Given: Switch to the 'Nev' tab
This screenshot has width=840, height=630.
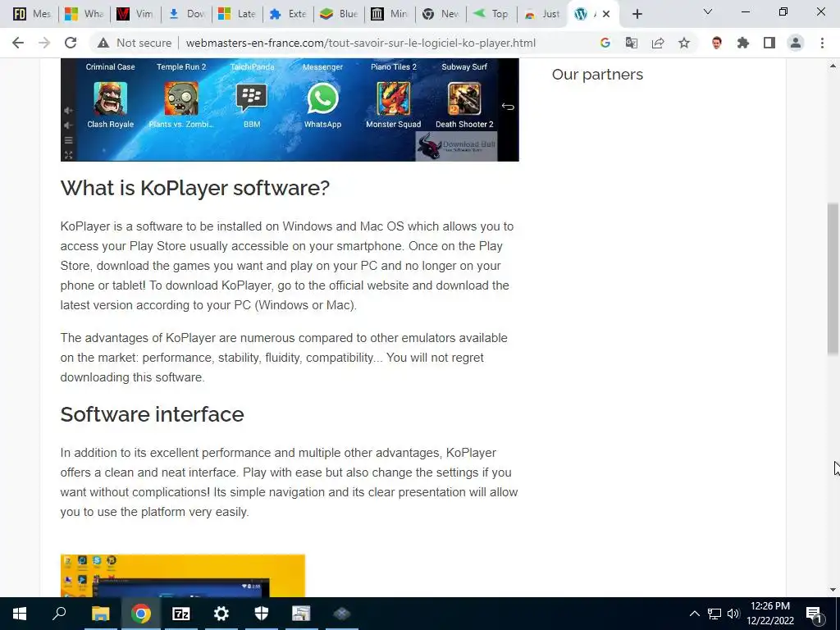Looking at the screenshot, I should [441, 14].
